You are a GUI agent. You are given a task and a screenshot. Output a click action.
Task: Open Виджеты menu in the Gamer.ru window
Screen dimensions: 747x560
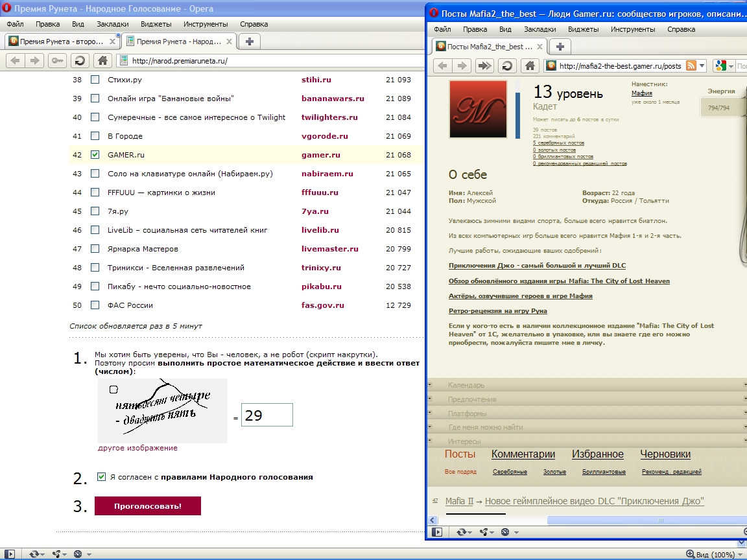tap(583, 29)
